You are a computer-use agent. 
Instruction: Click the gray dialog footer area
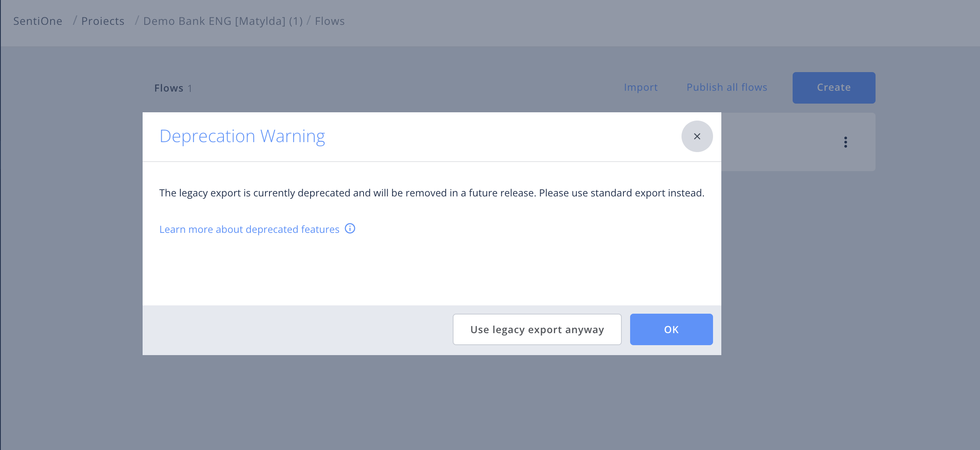[290, 330]
